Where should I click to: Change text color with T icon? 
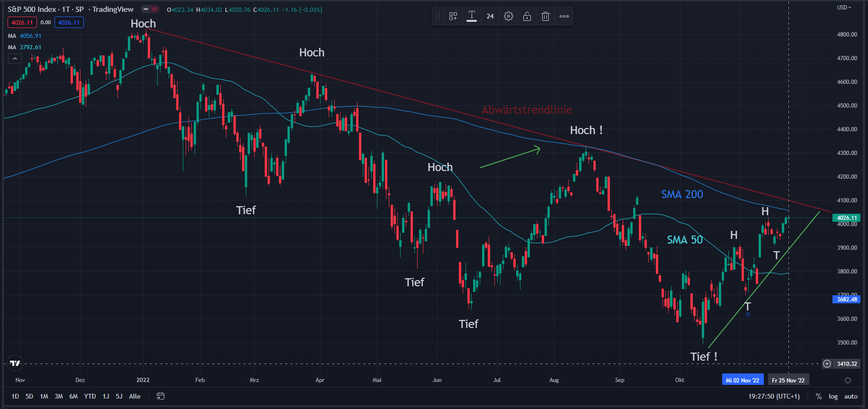pyautogui.click(x=472, y=17)
